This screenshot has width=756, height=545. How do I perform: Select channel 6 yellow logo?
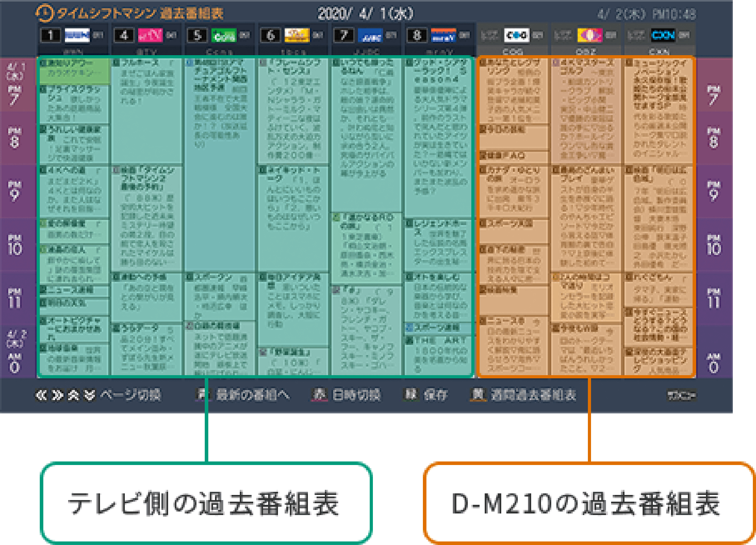(297, 35)
